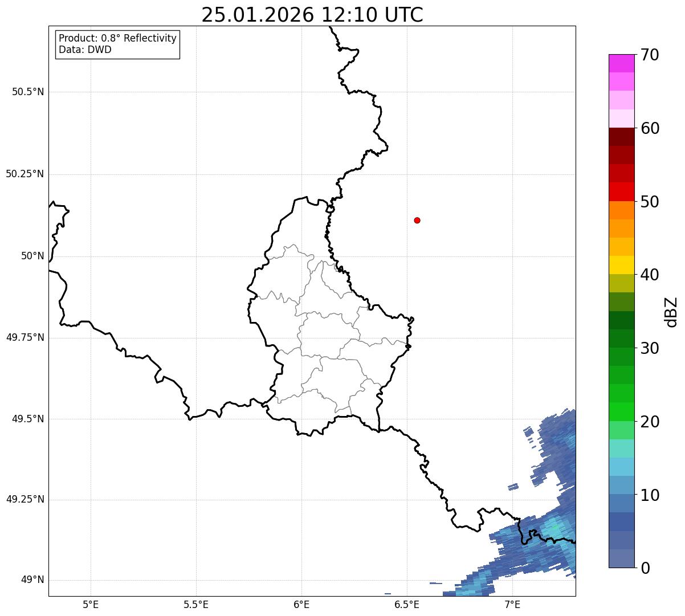Click the colorbar tick label 30
This screenshot has height=616, width=685.
click(x=650, y=348)
